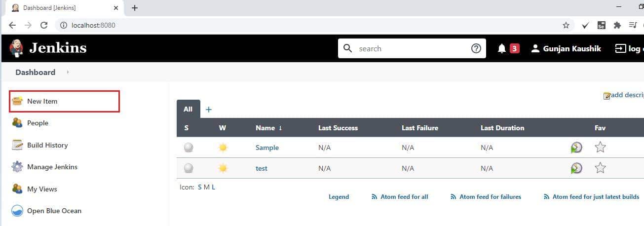Set icon size to M
The image size is (644, 226).
click(206, 187)
